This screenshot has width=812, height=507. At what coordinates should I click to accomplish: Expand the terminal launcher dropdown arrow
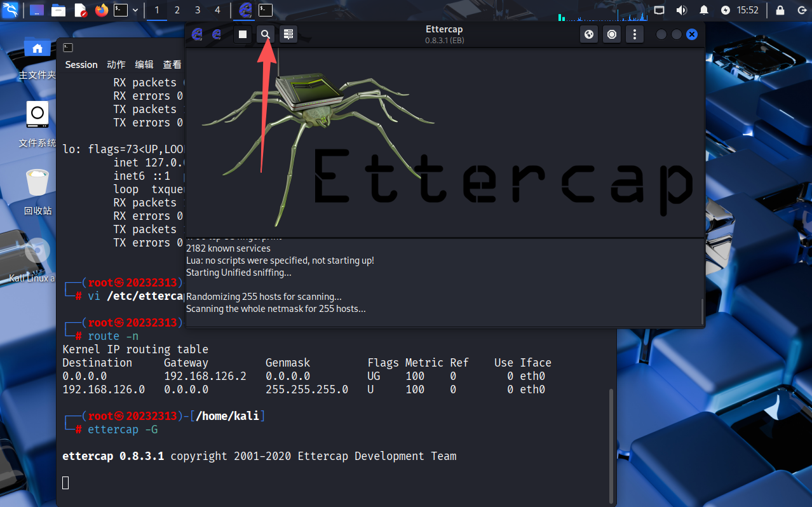[x=135, y=10]
